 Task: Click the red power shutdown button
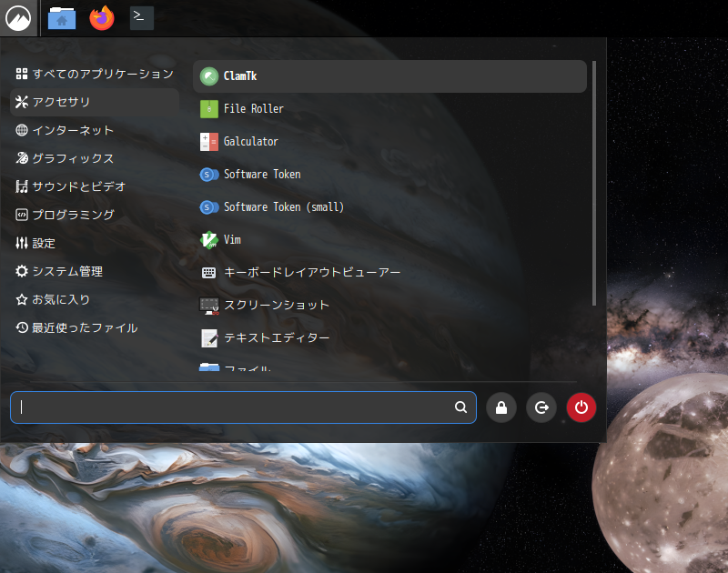click(581, 407)
